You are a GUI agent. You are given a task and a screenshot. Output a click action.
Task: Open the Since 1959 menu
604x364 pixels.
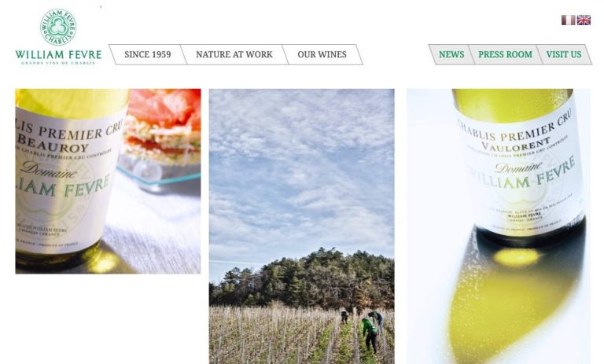(148, 55)
